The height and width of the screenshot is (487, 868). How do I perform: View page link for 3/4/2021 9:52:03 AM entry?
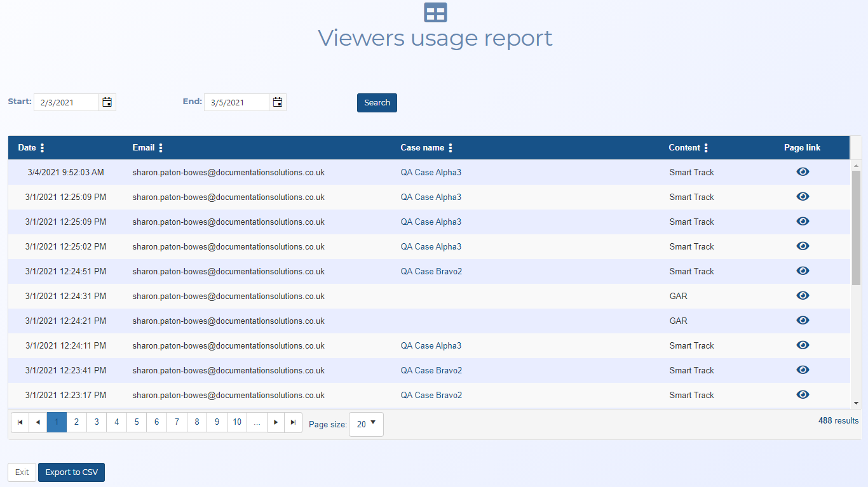click(803, 172)
